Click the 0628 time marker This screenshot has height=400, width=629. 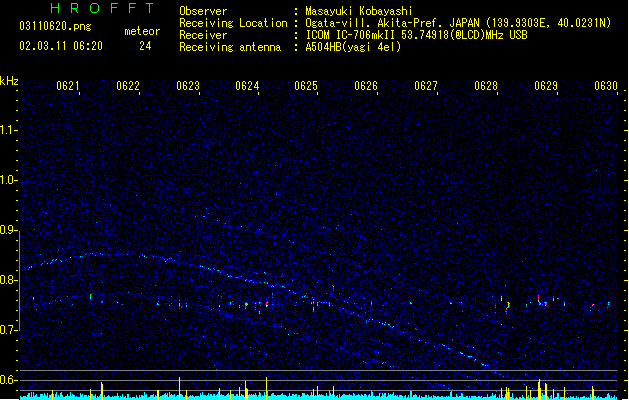486,86
